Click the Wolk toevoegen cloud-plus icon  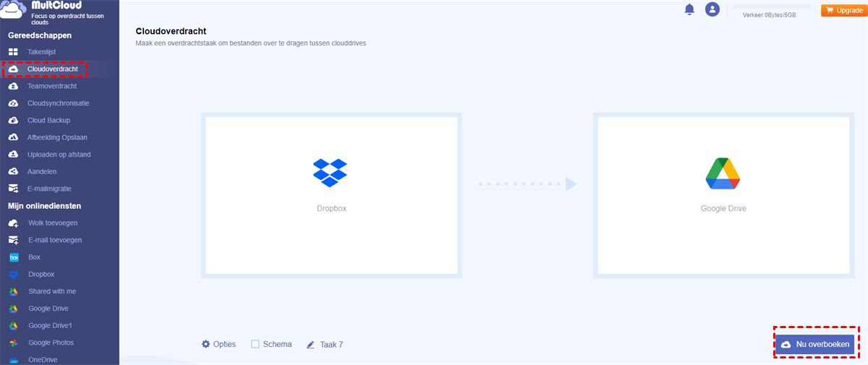click(13, 223)
